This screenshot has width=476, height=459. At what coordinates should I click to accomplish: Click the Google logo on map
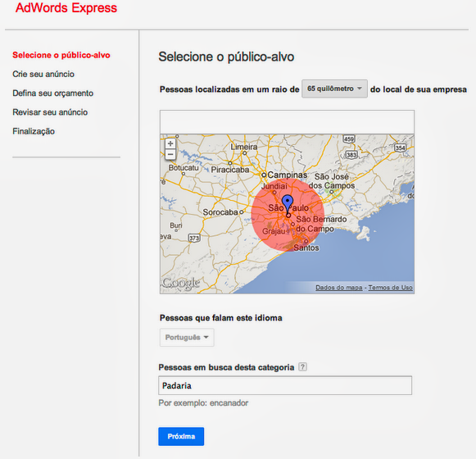(181, 284)
